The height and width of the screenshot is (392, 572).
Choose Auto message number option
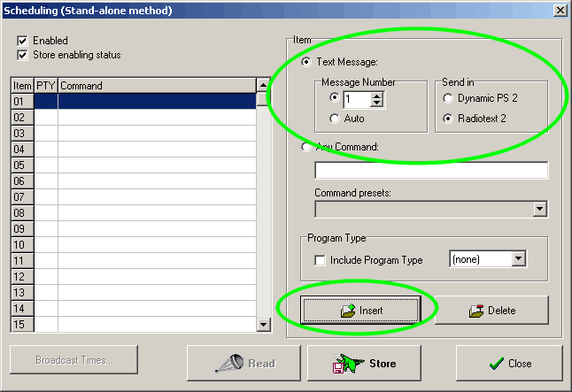pyautogui.click(x=334, y=119)
